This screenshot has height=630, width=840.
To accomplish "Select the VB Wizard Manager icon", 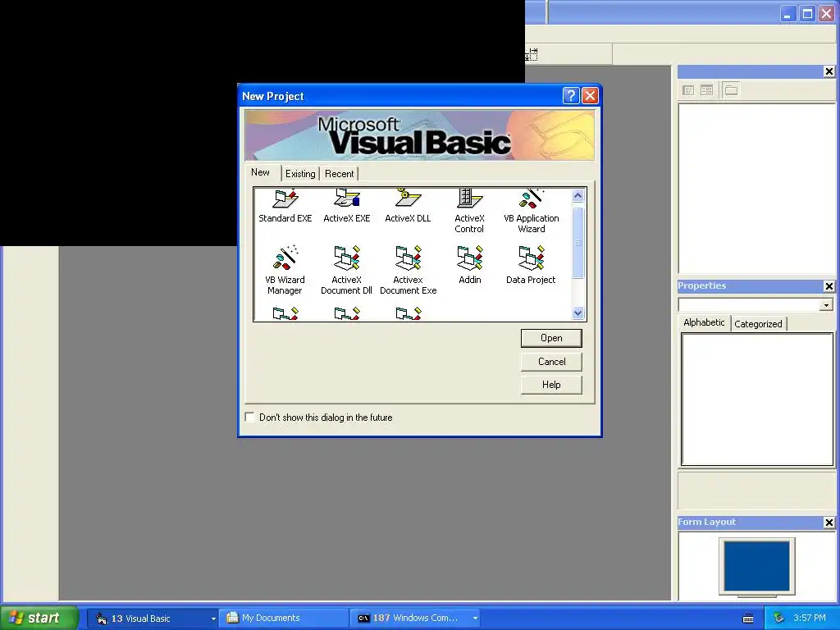I will (x=285, y=258).
